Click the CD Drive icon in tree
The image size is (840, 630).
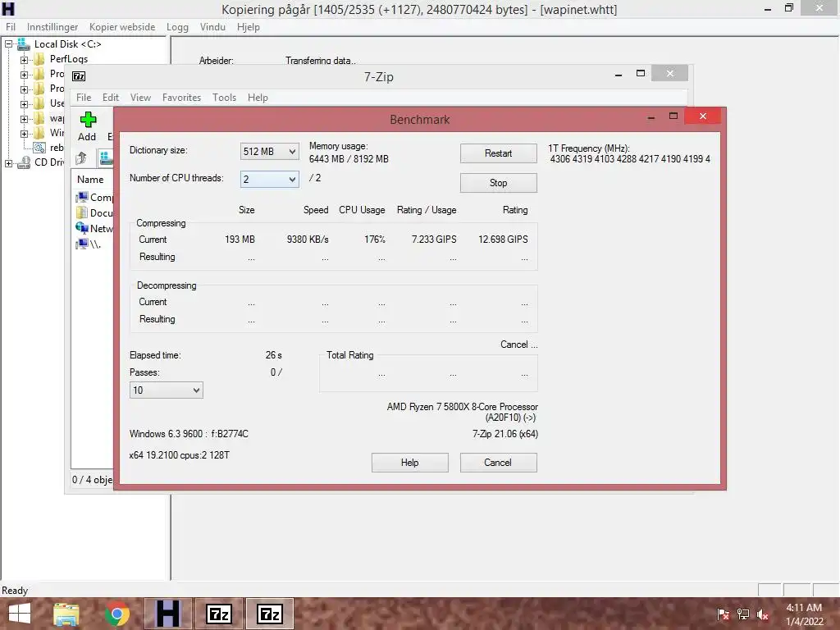pyautogui.click(x=24, y=162)
